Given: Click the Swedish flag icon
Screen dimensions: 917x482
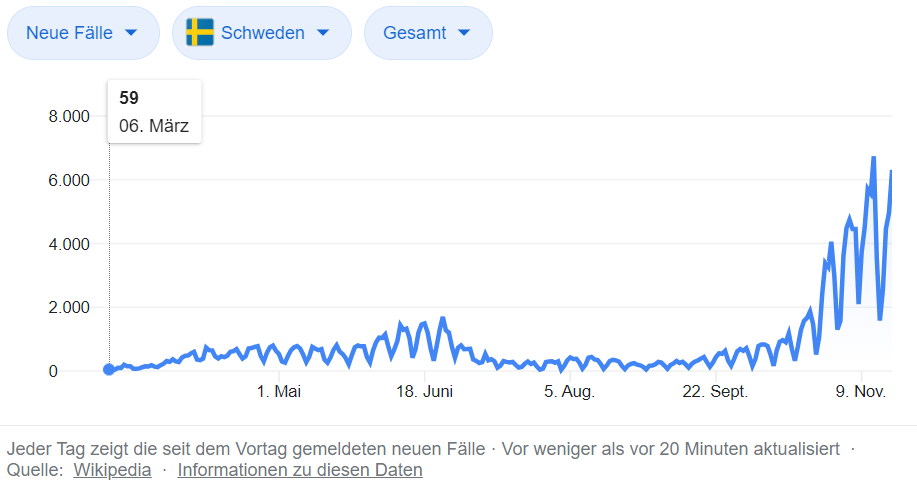Looking at the screenshot, I should [200, 33].
